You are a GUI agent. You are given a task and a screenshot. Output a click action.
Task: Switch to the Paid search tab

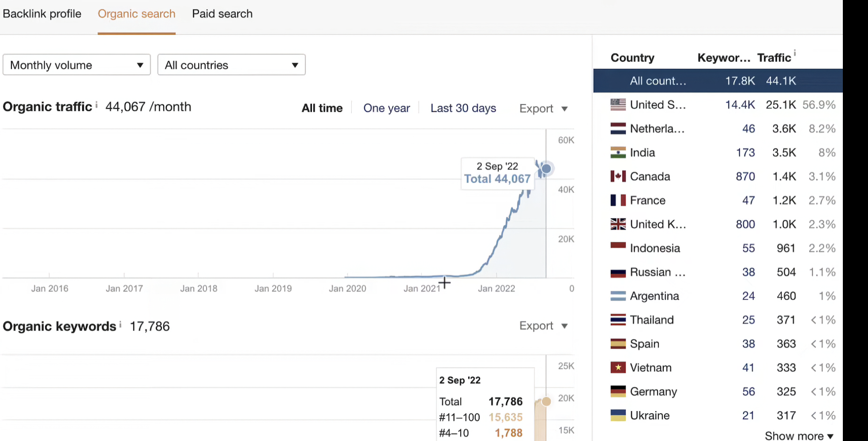(x=222, y=14)
